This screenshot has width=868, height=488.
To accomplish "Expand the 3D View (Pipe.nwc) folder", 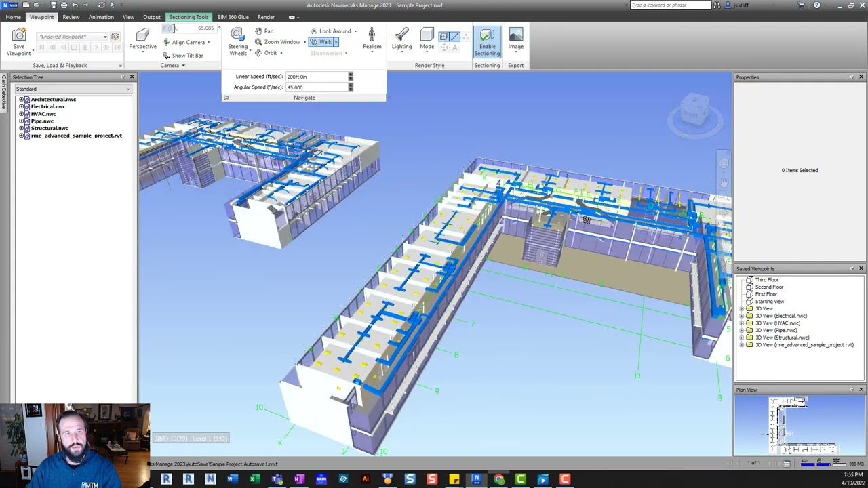I will tap(742, 330).
